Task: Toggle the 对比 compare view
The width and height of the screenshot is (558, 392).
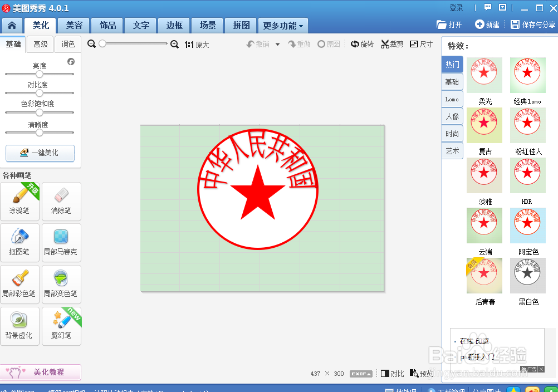Action: coord(393,374)
